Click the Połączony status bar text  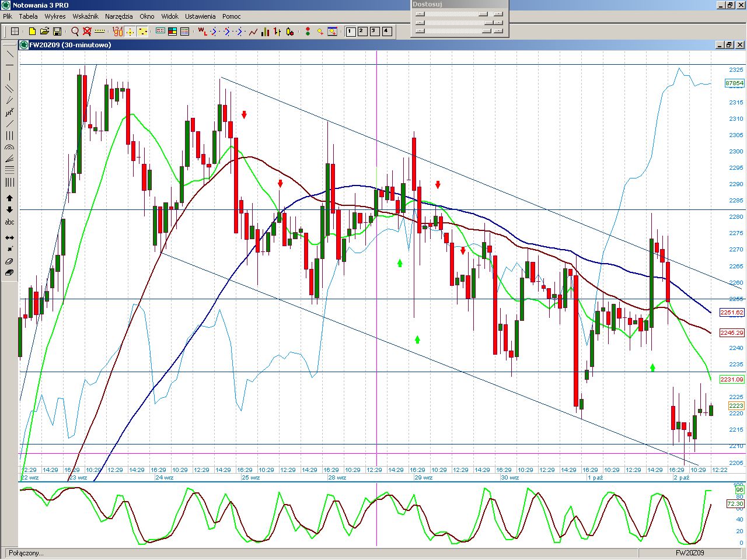tap(26, 553)
